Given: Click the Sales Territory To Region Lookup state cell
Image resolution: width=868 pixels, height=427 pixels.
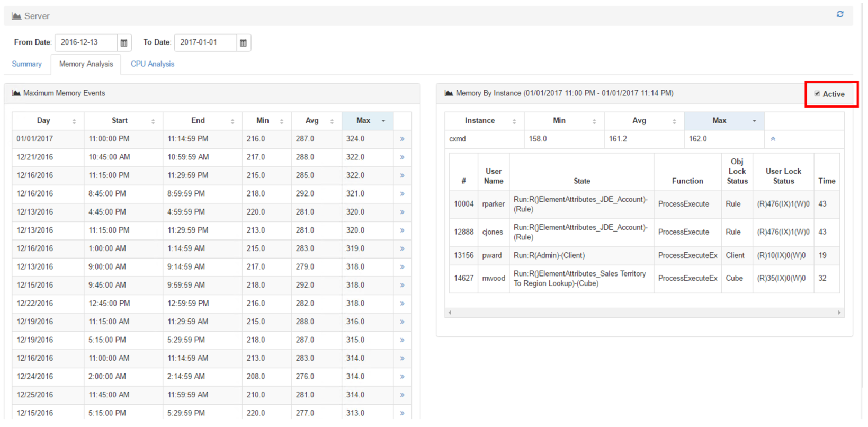Looking at the screenshot, I should click(581, 278).
